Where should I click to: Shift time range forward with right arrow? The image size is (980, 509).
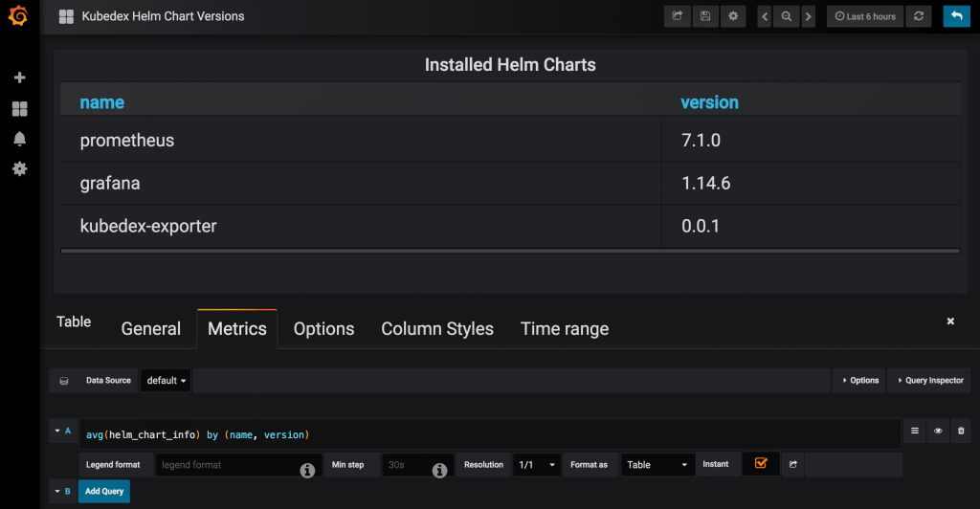pos(808,16)
